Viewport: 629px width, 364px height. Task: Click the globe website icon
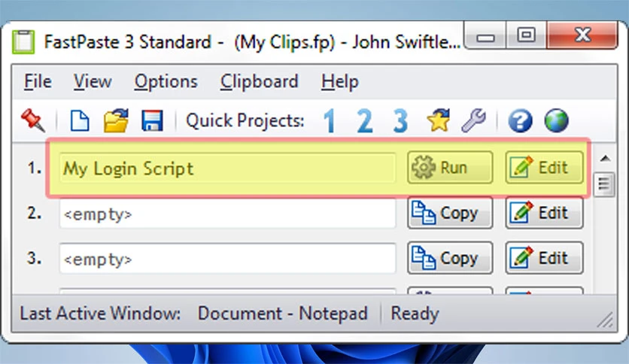[x=556, y=120]
